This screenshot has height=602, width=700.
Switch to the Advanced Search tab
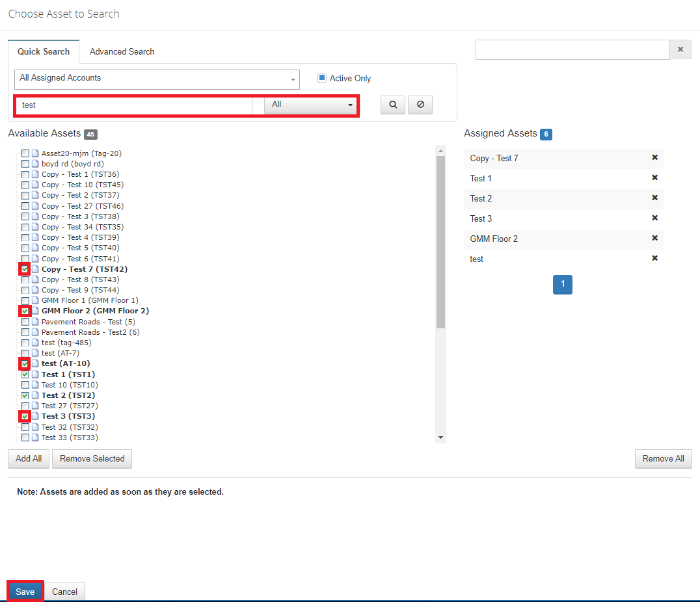(122, 51)
